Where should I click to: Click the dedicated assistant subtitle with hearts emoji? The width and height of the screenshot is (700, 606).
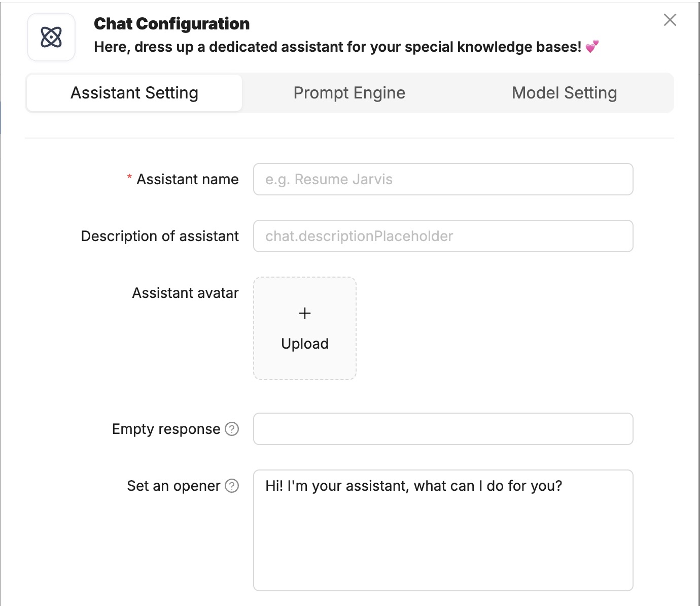pos(345,47)
